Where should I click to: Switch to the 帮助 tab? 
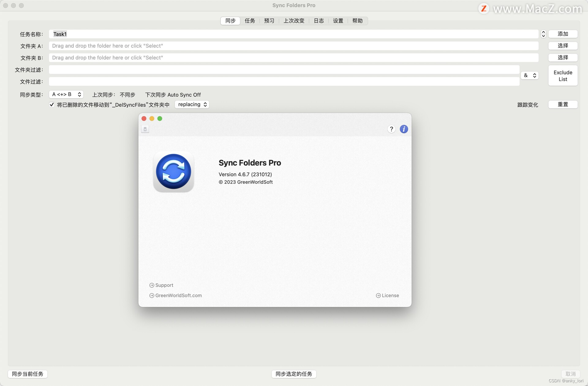click(357, 21)
